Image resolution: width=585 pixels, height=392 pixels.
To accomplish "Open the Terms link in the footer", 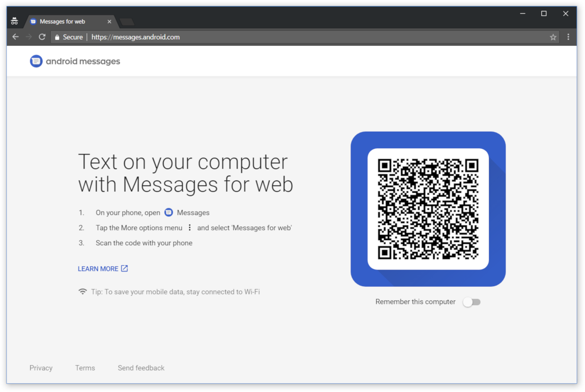I will [85, 368].
